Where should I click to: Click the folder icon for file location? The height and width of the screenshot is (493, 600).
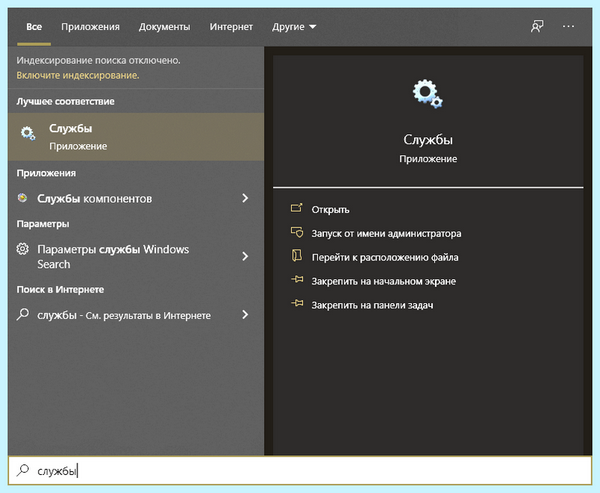(297, 256)
